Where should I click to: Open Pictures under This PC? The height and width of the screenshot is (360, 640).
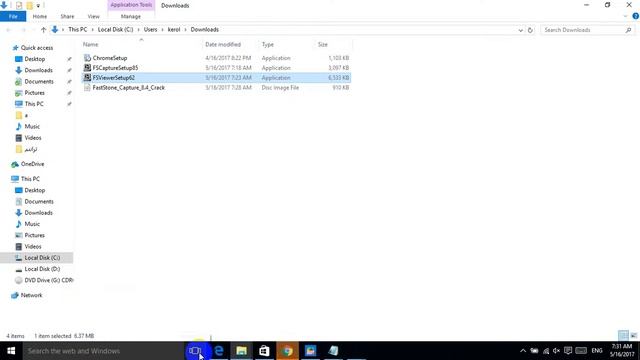34,236
